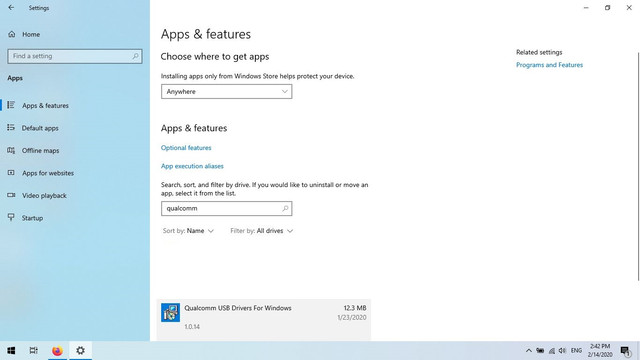Click the Find a setting search box

(x=75, y=56)
